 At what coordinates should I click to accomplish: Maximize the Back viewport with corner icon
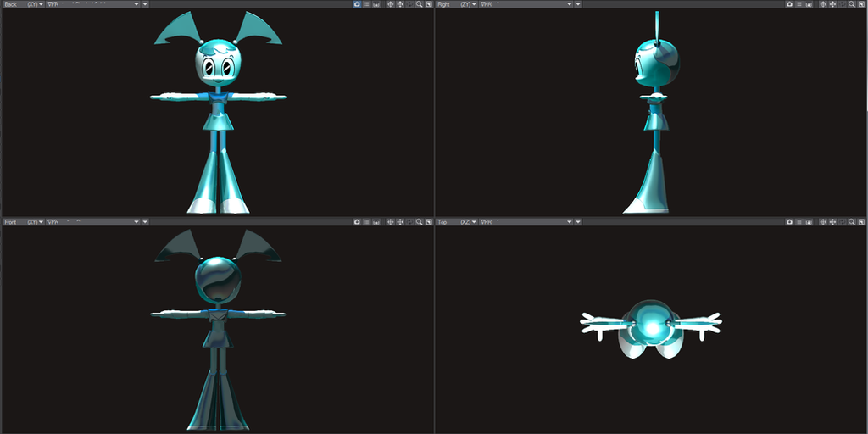pyautogui.click(x=428, y=4)
